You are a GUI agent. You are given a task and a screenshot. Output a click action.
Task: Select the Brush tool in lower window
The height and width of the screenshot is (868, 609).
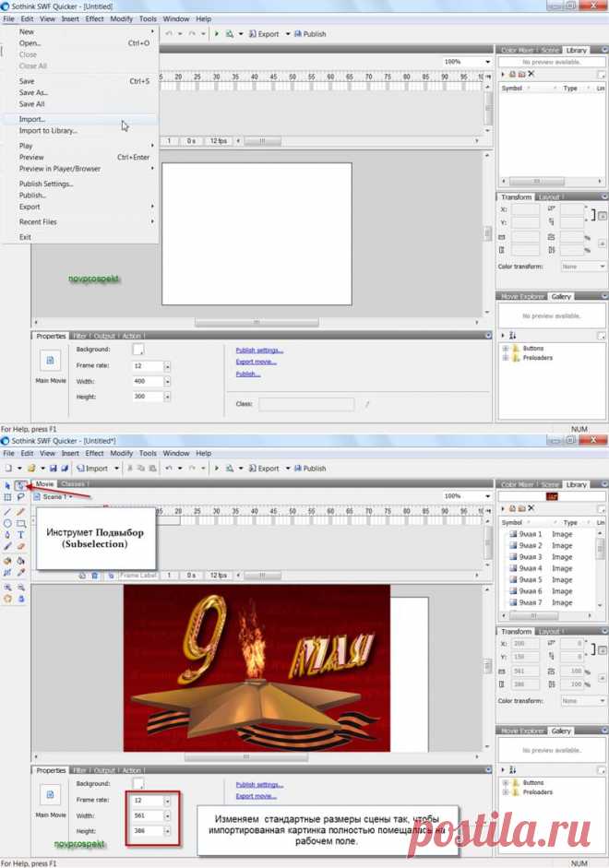(x=7, y=546)
